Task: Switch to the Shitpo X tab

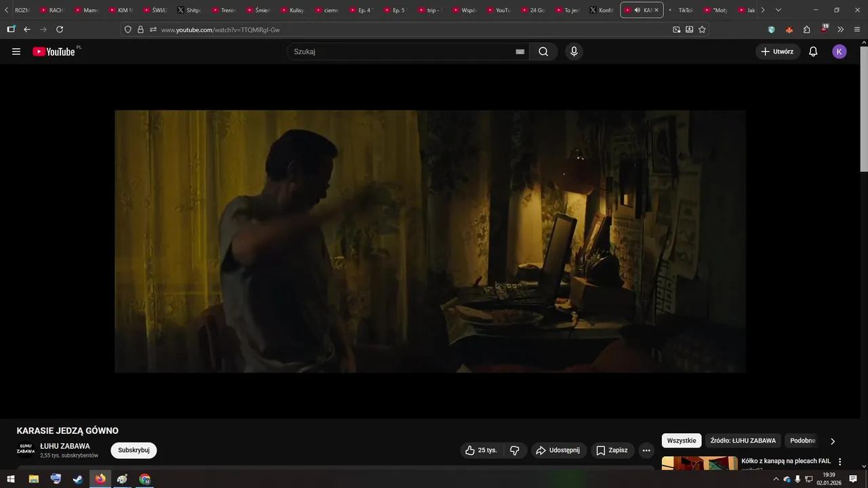Action: [x=190, y=10]
